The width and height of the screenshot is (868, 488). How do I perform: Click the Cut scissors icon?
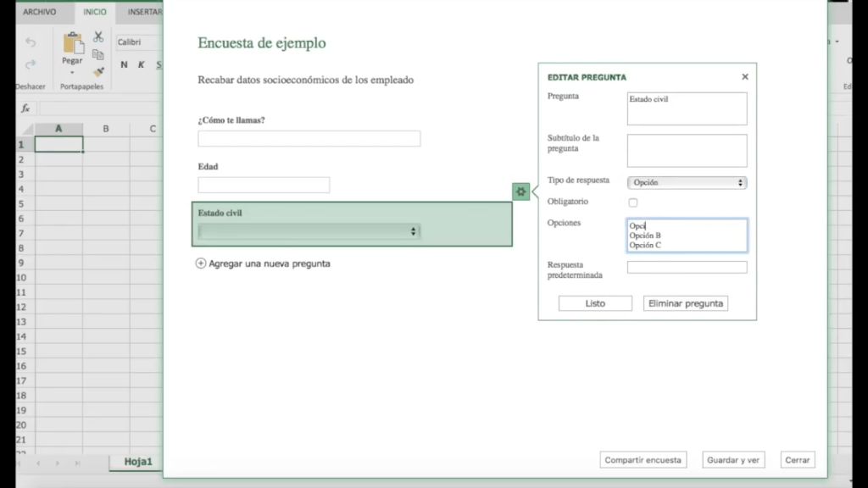click(98, 37)
